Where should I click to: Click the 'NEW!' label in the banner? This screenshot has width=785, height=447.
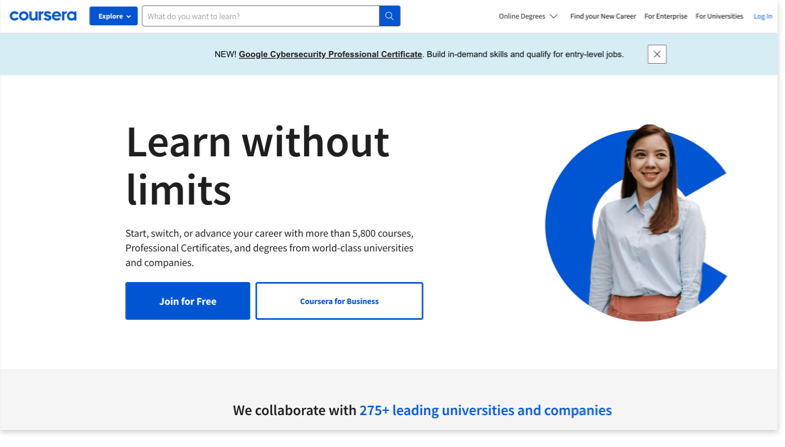coord(225,54)
